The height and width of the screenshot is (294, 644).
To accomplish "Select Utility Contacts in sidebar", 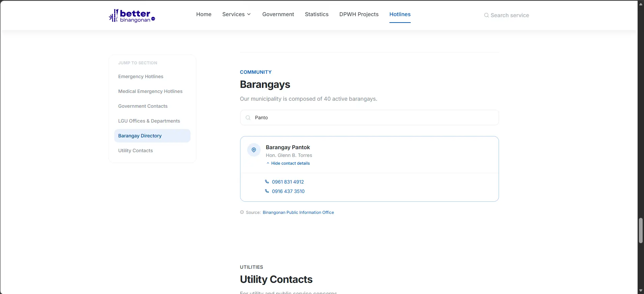I will (x=136, y=151).
